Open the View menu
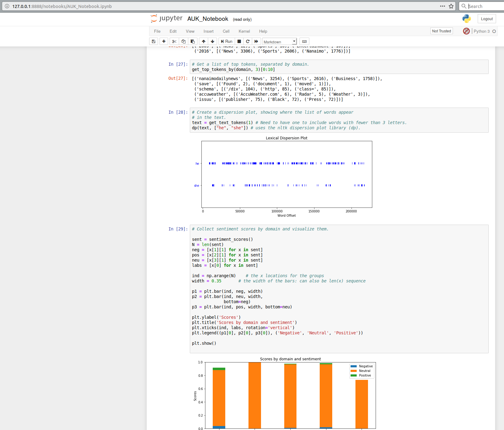 click(190, 31)
